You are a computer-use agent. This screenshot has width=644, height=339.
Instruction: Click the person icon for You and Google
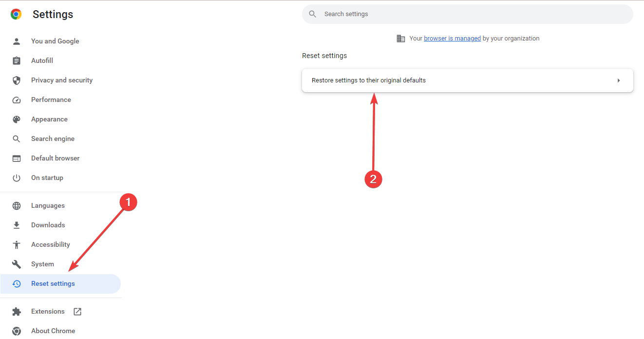click(17, 41)
